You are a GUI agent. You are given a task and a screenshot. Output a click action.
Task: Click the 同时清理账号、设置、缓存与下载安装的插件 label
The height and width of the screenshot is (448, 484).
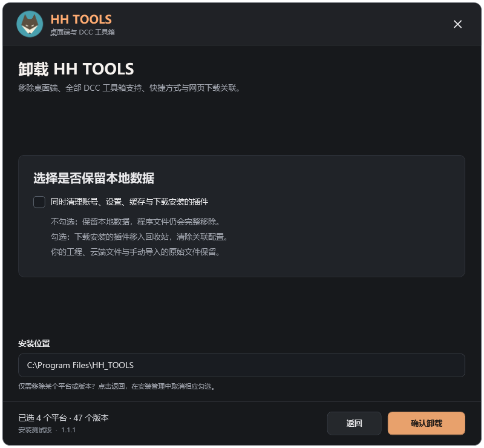tap(129, 202)
